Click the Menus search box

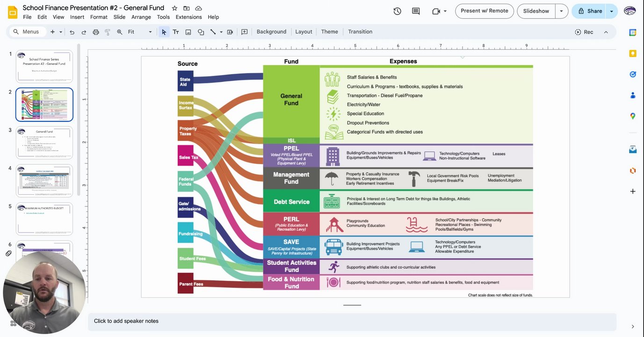point(28,32)
